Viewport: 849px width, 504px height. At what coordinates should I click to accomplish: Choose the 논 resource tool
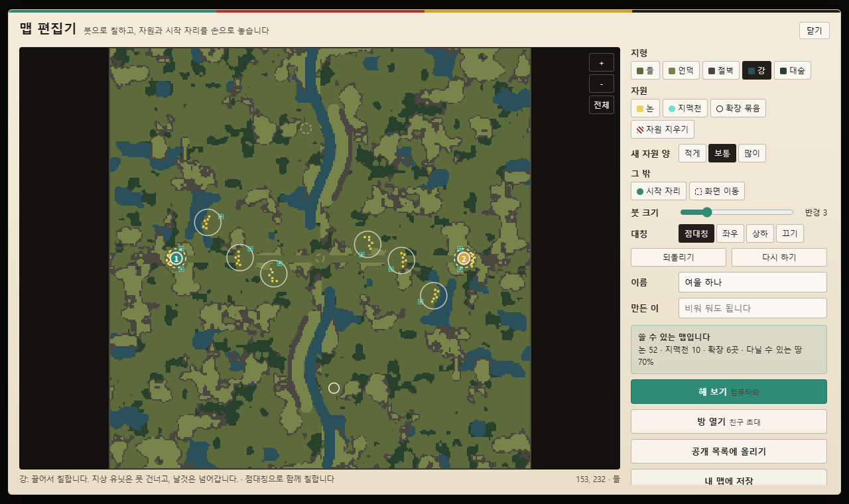click(645, 108)
